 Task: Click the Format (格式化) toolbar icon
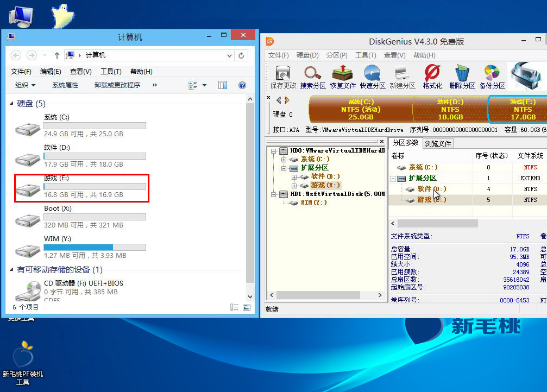tap(432, 77)
